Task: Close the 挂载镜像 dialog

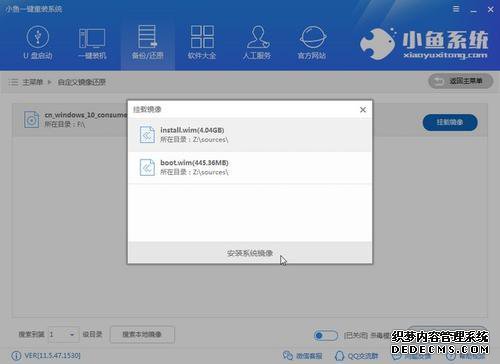Action: (x=363, y=110)
